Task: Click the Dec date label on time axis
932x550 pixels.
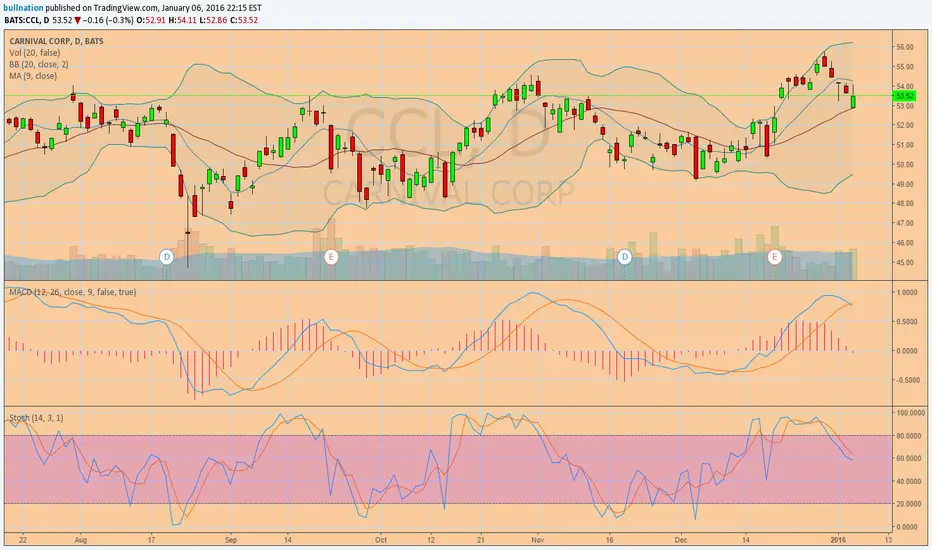Action: [681, 540]
